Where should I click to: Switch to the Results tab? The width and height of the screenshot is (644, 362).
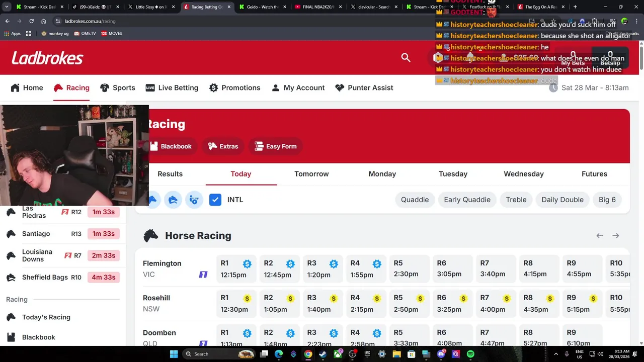[x=170, y=174]
